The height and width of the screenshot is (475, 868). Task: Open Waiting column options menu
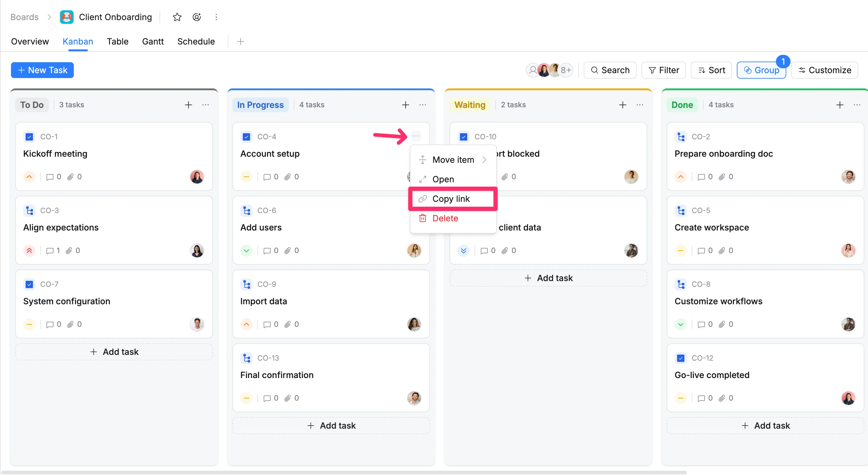coord(640,105)
